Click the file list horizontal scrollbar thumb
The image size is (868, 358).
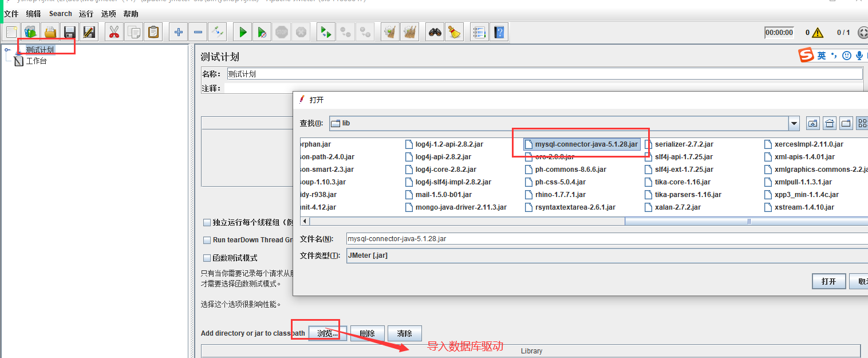click(747, 221)
